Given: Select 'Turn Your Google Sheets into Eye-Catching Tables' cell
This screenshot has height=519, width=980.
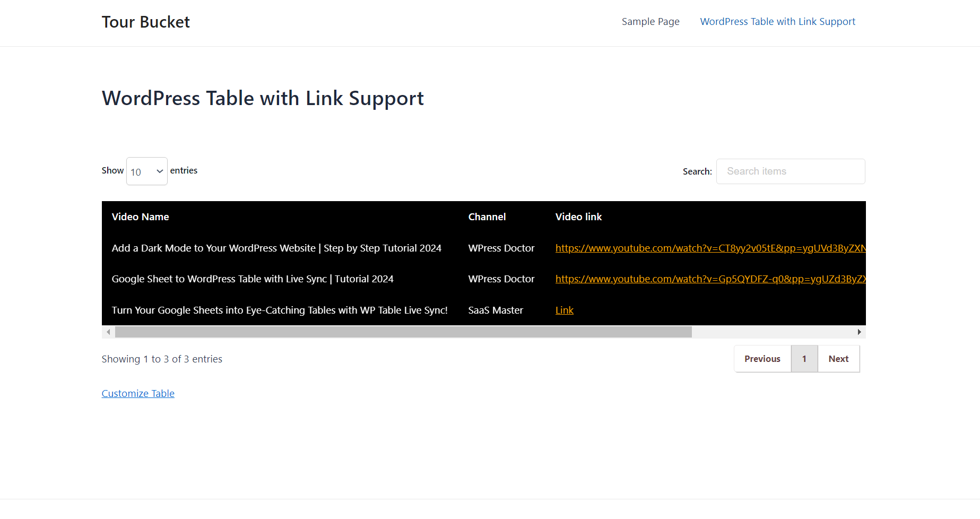Looking at the screenshot, I should point(280,310).
